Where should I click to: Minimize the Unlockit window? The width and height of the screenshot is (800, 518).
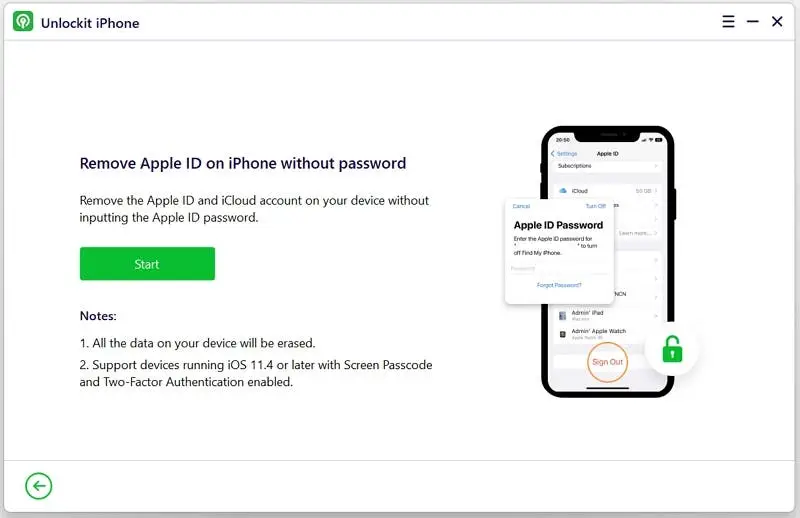click(x=753, y=21)
